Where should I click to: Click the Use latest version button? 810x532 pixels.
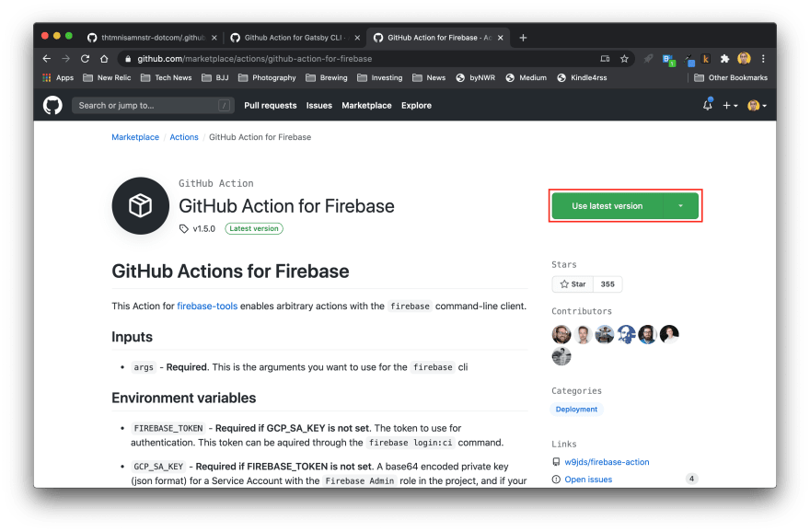pos(607,206)
